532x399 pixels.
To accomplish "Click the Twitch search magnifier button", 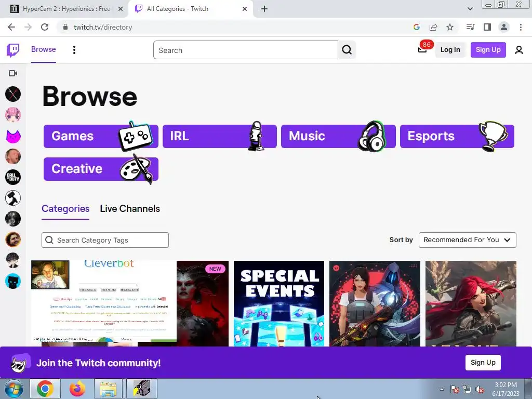I will [x=347, y=50].
